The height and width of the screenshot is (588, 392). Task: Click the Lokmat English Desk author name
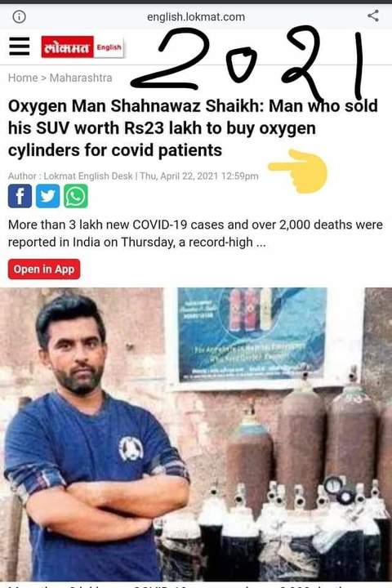(88, 176)
